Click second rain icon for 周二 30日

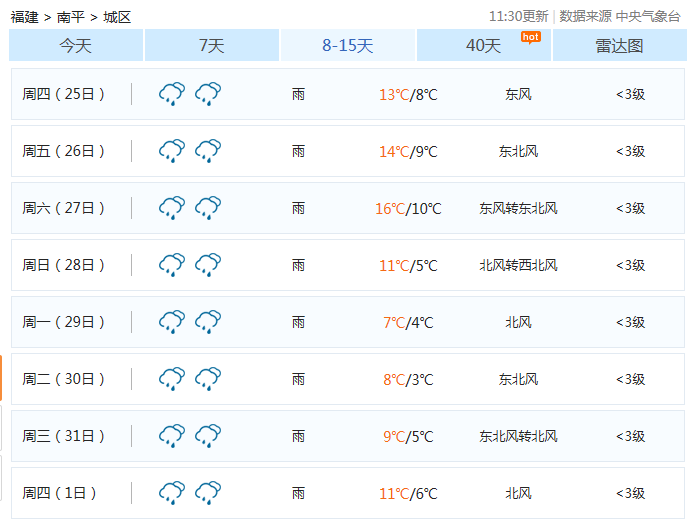click(x=208, y=379)
